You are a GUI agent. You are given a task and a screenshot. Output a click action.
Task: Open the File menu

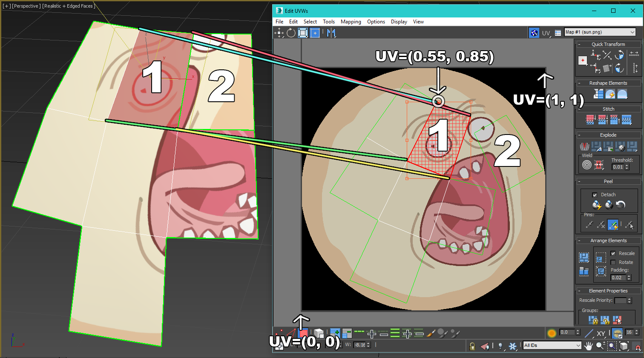[279, 22]
